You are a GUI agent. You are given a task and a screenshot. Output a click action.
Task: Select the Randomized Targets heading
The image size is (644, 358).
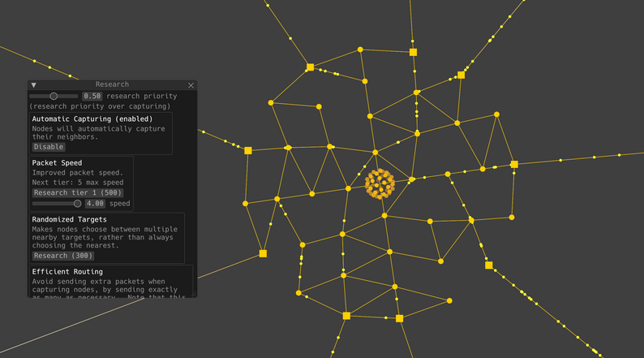70,219
